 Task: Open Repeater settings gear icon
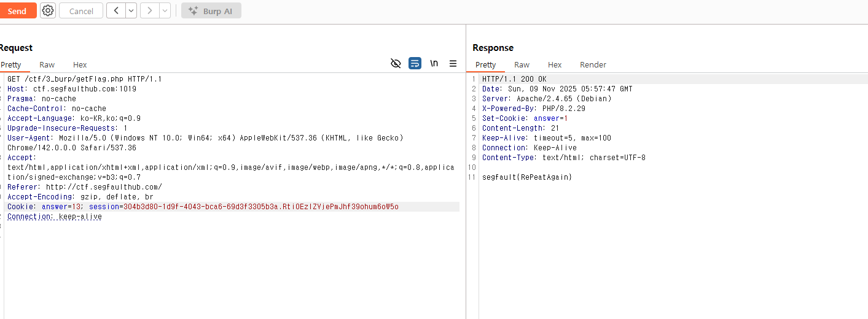48,11
